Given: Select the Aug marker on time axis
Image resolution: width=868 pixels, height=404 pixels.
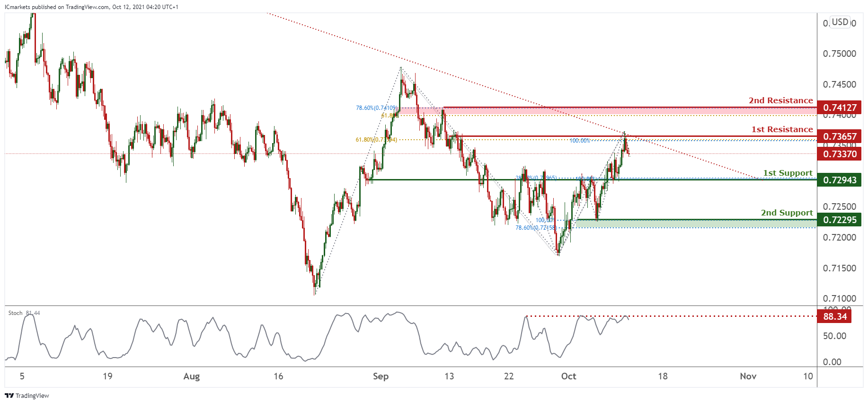Looking at the screenshot, I should [191, 376].
